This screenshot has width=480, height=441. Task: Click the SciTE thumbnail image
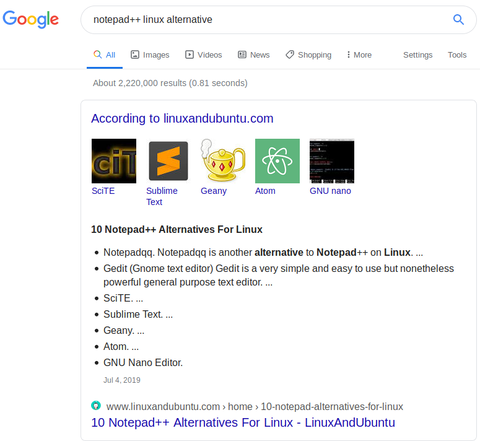click(x=114, y=161)
